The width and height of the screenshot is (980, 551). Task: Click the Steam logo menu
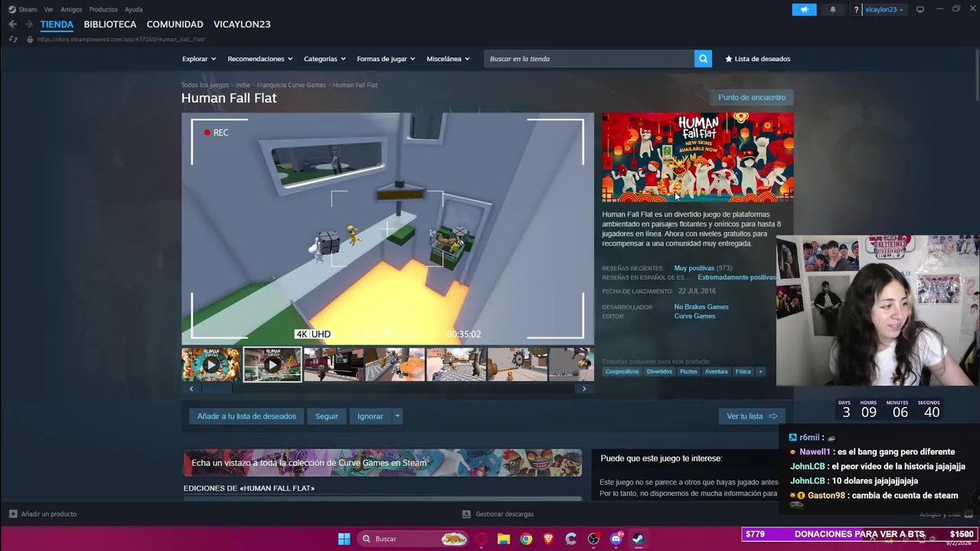[x=22, y=9]
